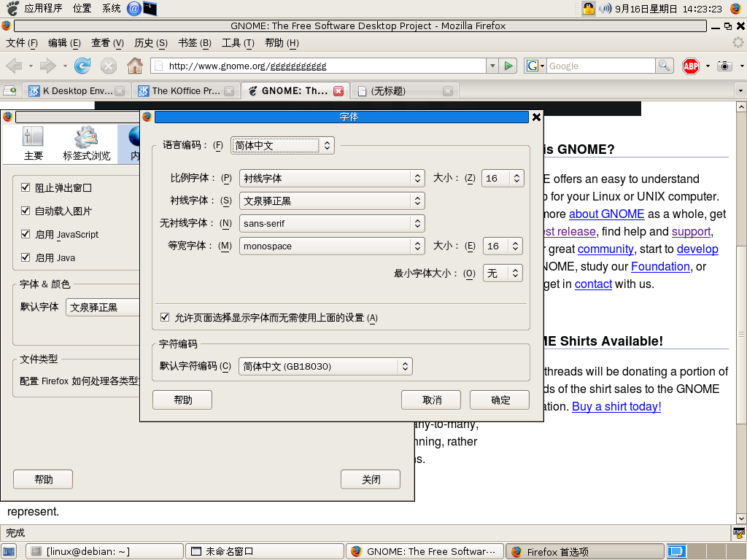This screenshot has height=560, width=747.
Task: Toggle enable Java checkbox
Action: [x=26, y=257]
